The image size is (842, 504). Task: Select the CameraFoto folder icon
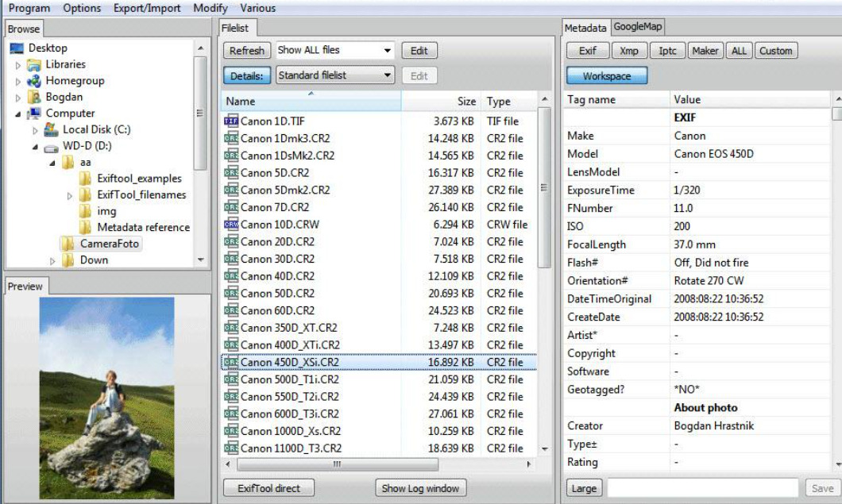pyautogui.click(x=68, y=244)
